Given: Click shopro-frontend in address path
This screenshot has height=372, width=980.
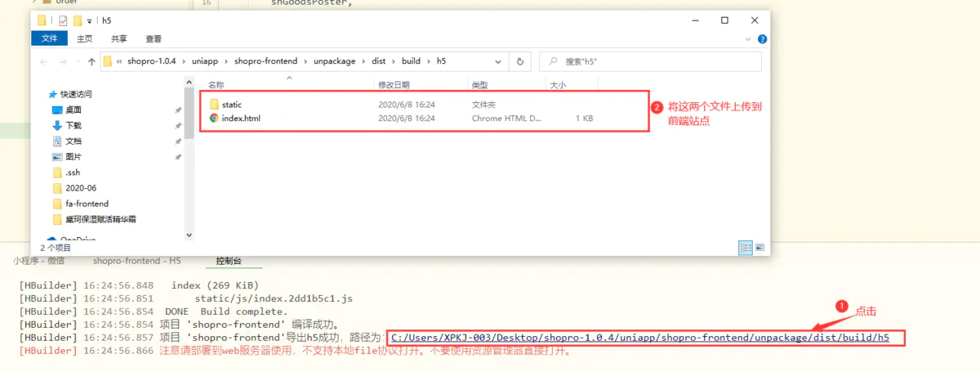Looking at the screenshot, I should (x=266, y=61).
